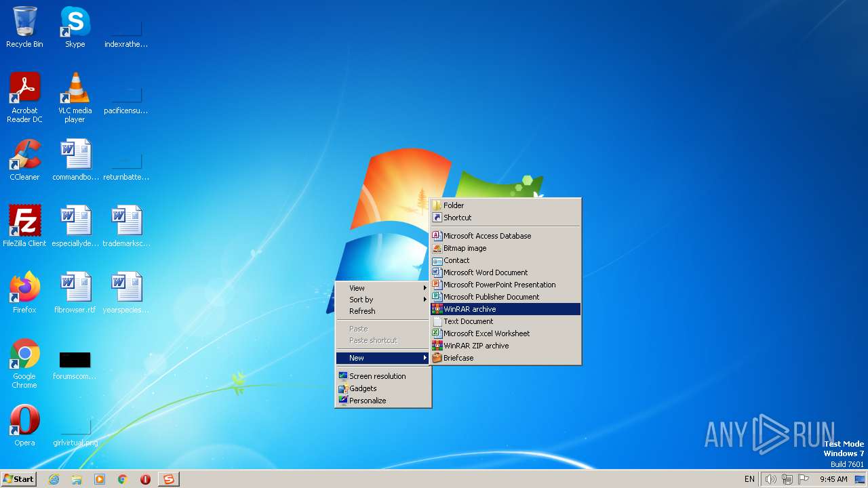Select the forumscom... black thumbnail file
Image resolution: width=868 pixels, height=488 pixels.
coord(75,364)
